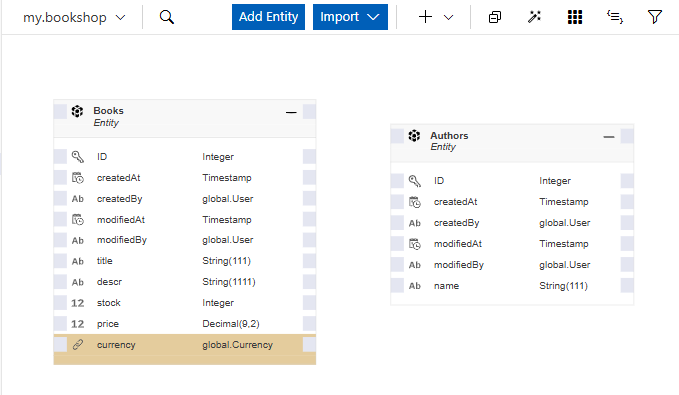679x395 pixels.
Task: Click the String(1111) type value
Action: (x=229, y=282)
